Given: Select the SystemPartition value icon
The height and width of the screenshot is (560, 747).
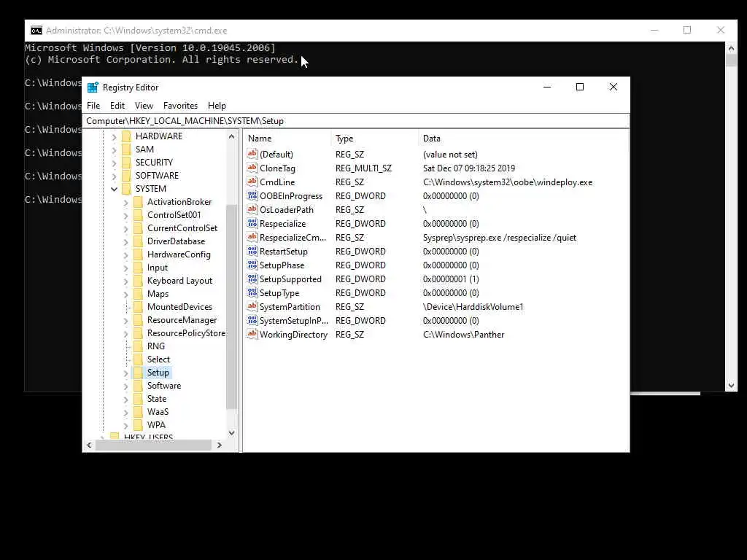Looking at the screenshot, I should (x=252, y=306).
